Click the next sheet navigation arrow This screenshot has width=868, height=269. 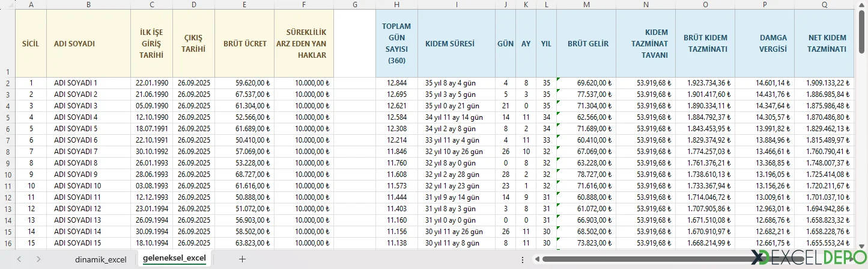pyautogui.click(x=38, y=259)
